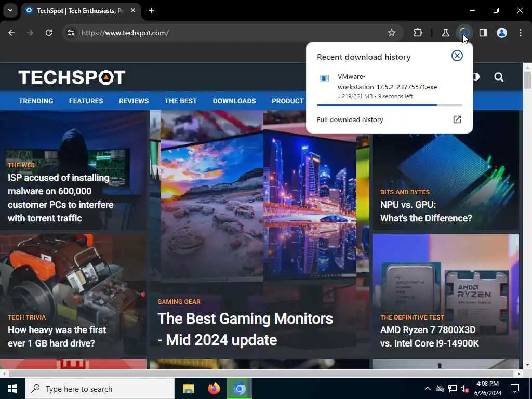Screen dimensions: 532x399
Task: Show hidden system tray icons chevron
Action: [x=428, y=389]
